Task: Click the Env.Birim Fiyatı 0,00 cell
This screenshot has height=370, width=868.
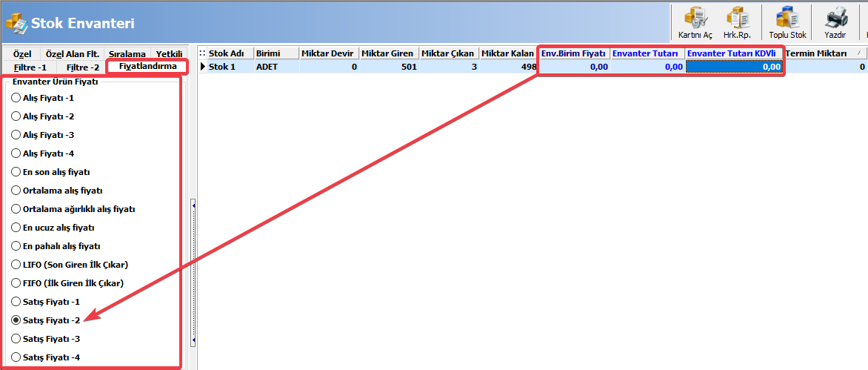Action: click(x=574, y=67)
